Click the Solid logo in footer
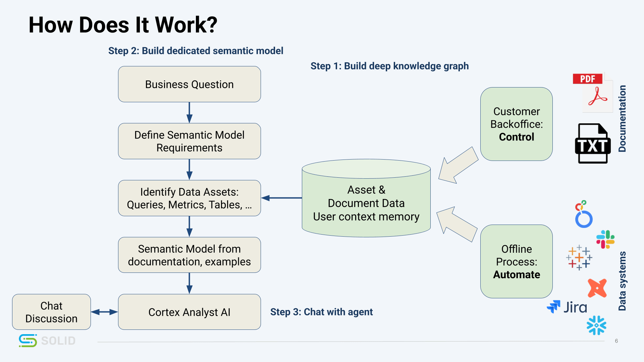This screenshot has width=644, height=362. coord(47,341)
